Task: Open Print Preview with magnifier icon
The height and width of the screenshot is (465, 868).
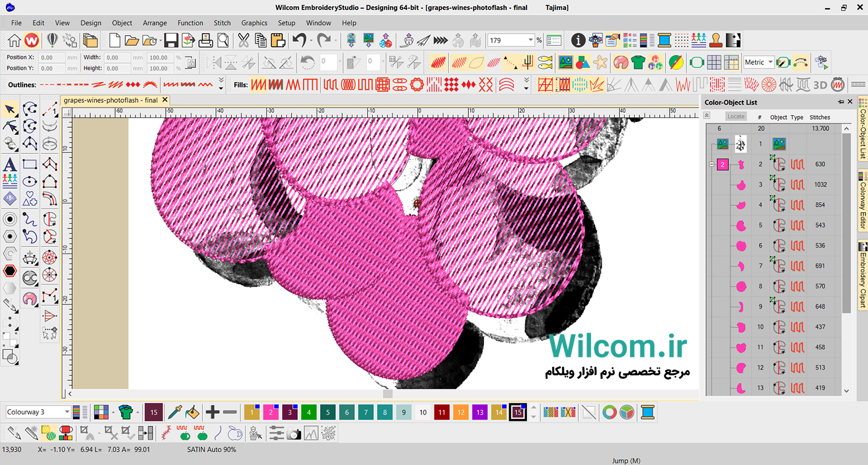Action: pyautogui.click(x=223, y=40)
